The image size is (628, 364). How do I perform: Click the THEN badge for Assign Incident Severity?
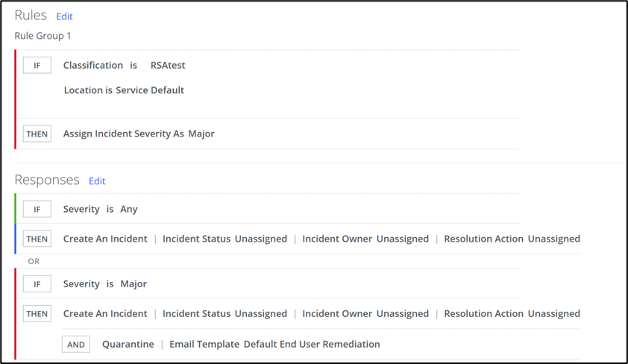tap(37, 134)
